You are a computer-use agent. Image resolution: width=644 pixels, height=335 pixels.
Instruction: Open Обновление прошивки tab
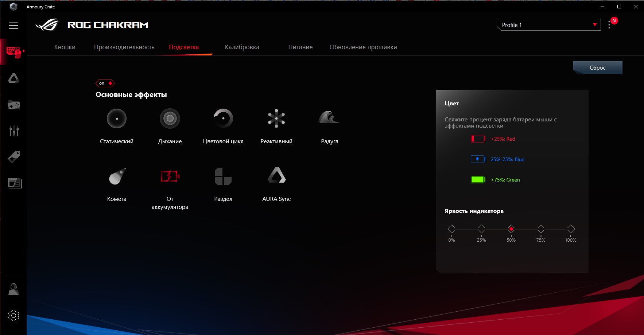(363, 47)
